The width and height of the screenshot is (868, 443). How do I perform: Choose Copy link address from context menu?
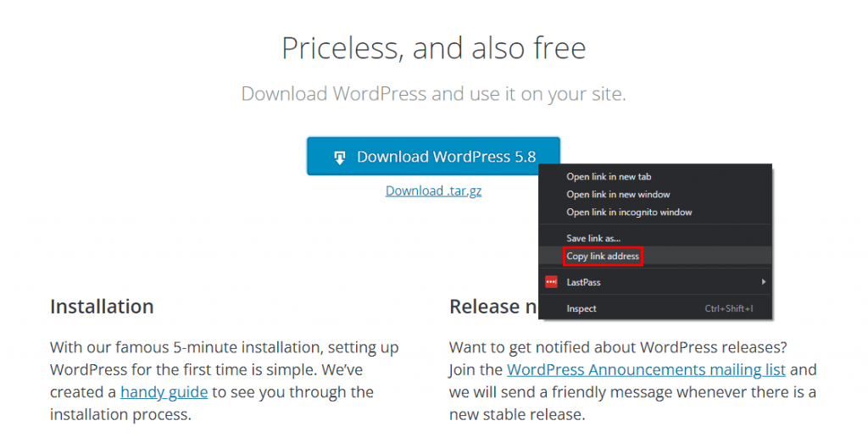[603, 256]
